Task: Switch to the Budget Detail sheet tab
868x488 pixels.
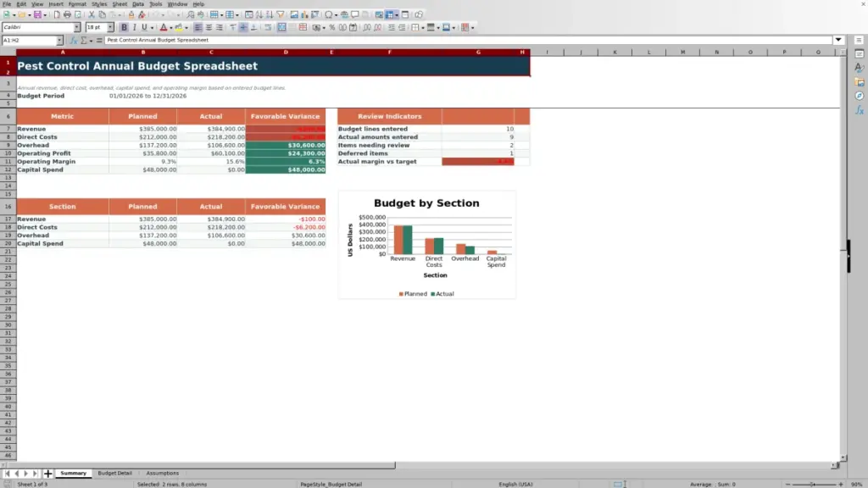Action: (114, 473)
